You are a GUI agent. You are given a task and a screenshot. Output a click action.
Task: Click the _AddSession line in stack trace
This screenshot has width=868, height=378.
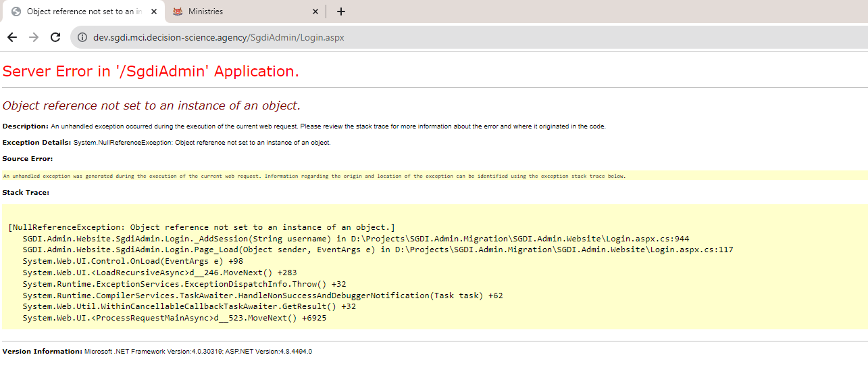click(355, 239)
